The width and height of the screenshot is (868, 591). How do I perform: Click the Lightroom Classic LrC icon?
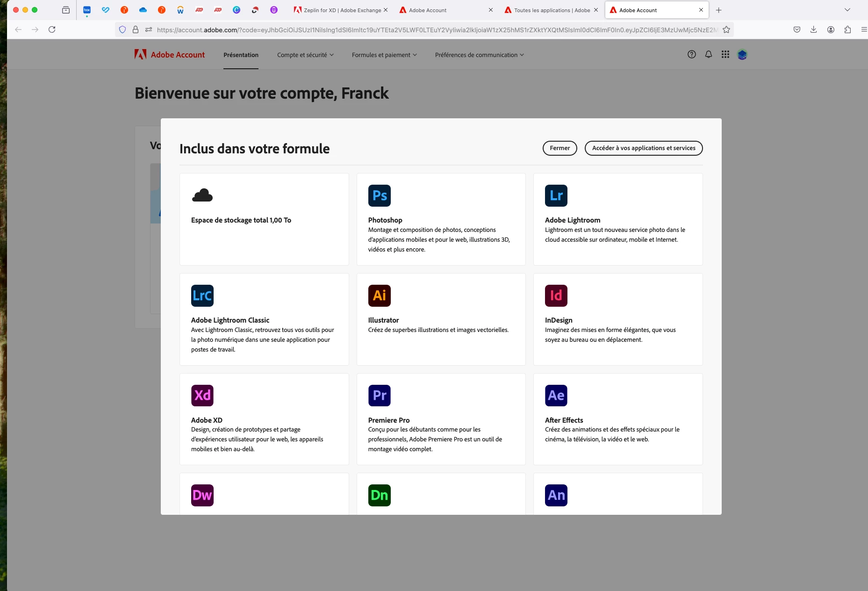click(202, 295)
